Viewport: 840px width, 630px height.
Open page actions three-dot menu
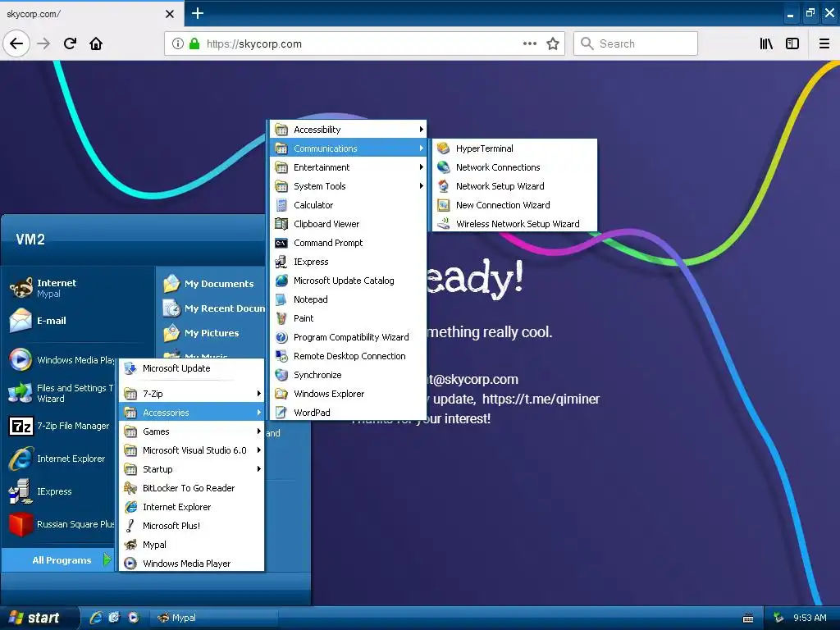click(x=530, y=43)
